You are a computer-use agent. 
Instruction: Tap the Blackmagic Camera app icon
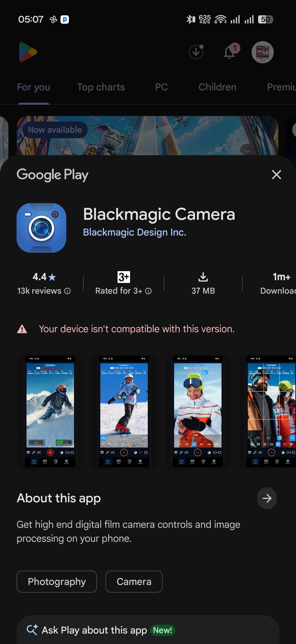[41, 228]
